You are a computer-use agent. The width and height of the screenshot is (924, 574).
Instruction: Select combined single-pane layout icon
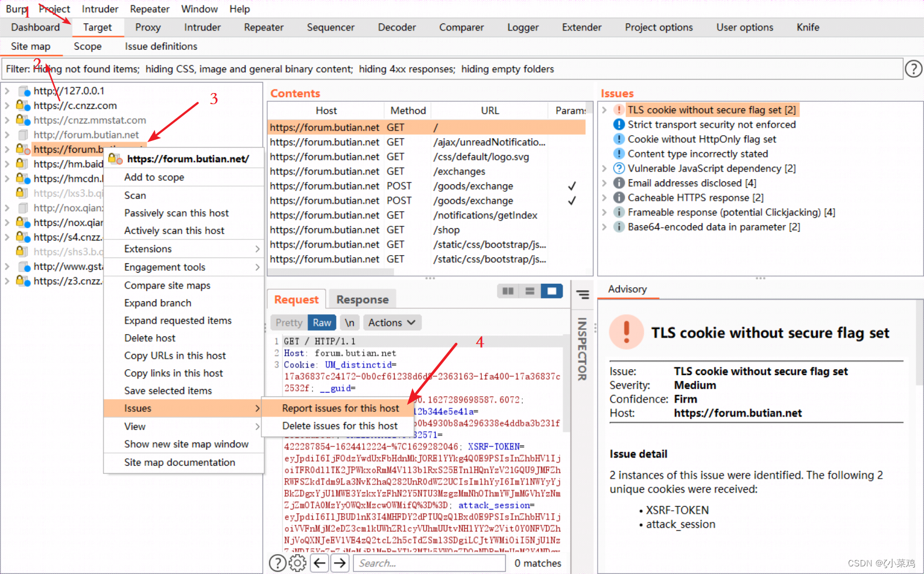[x=551, y=291]
